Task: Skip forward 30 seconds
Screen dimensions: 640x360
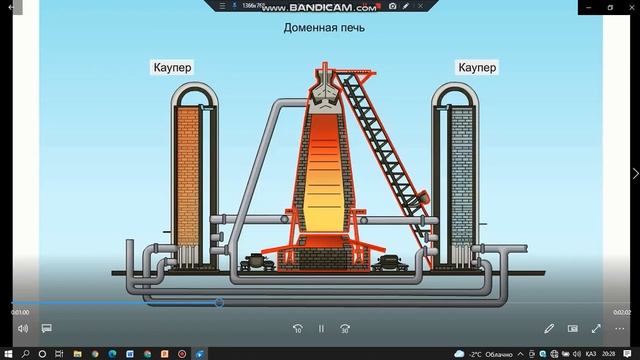Action: pyautogui.click(x=345, y=329)
